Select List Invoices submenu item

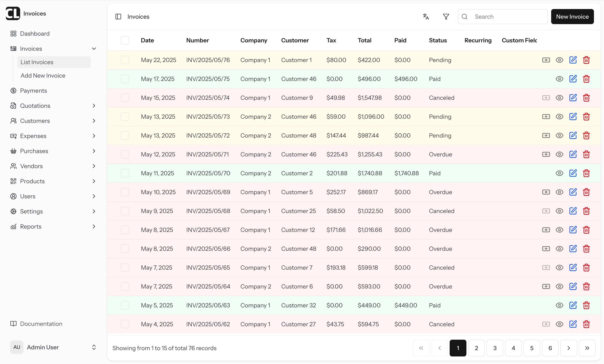point(54,62)
